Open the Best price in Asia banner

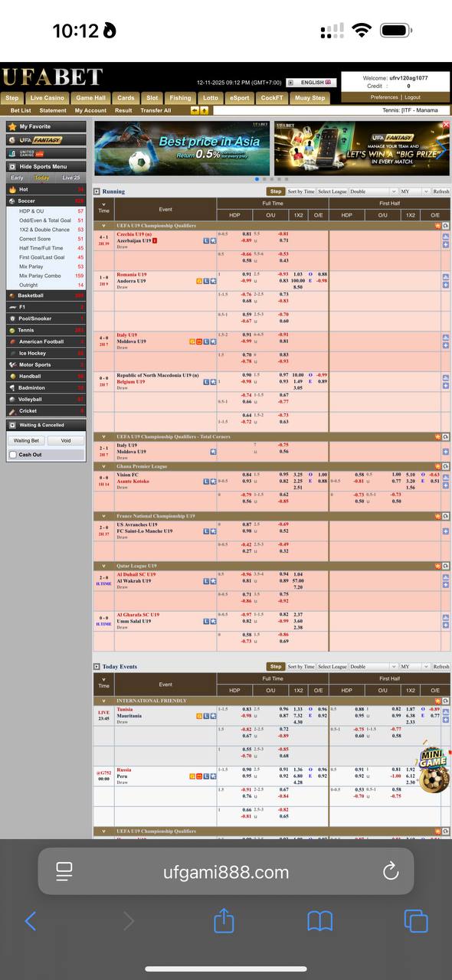point(182,147)
